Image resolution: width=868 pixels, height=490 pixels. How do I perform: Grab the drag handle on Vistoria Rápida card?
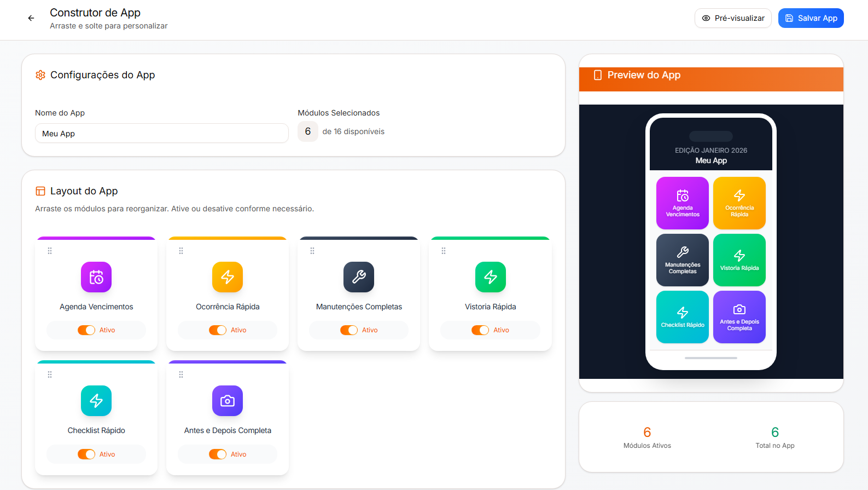(444, 251)
